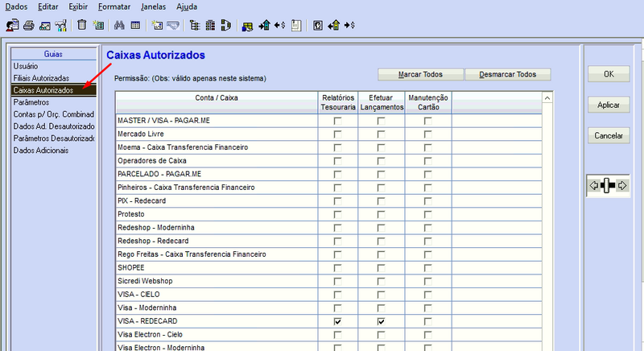Check Relatórios Tesouraria for VISA - CIELO
Image resolution: width=644 pixels, height=351 pixels.
pos(337,295)
